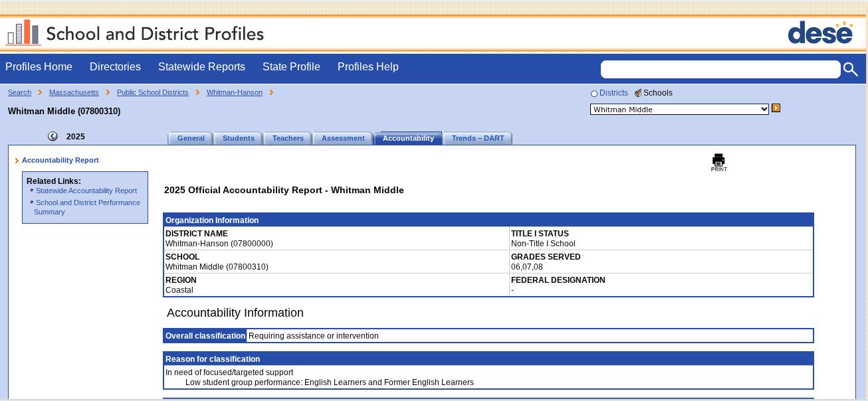868x401 pixels.
Task: Click the TITLE I STATUS label
Action: (x=540, y=234)
